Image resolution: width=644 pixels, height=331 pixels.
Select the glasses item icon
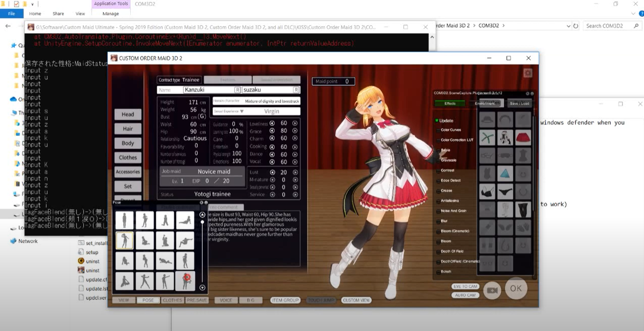click(x=487, y=156)
